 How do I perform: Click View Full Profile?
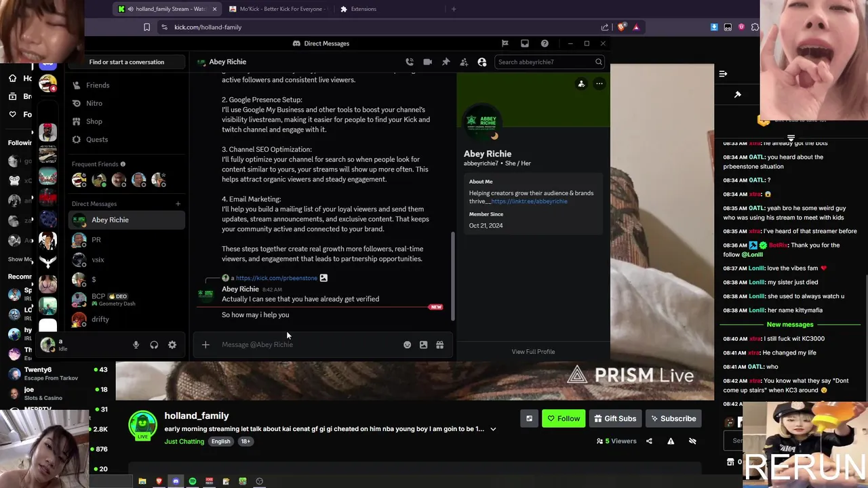pos(533,352)
